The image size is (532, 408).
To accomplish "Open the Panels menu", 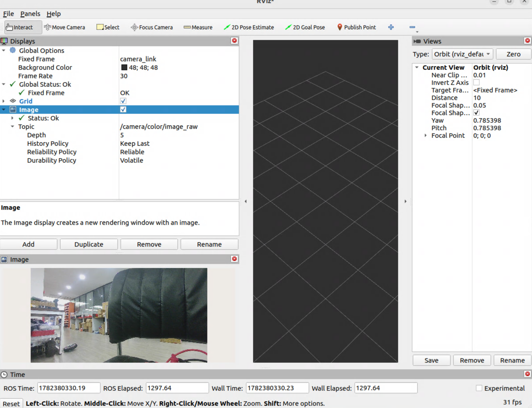I will (x=30, y=14).
